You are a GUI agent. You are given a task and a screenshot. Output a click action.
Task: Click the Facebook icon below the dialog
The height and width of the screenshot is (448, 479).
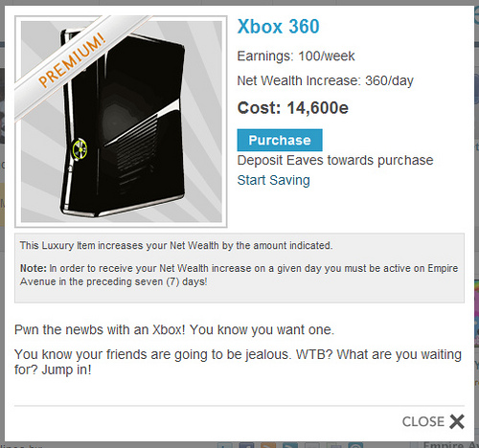point(246,445)
